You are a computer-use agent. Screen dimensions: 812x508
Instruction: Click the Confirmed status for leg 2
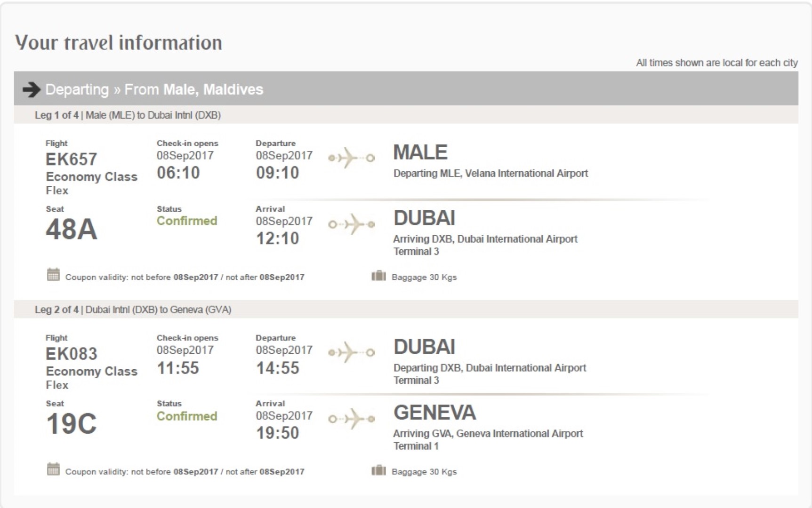tap(187, 416)
